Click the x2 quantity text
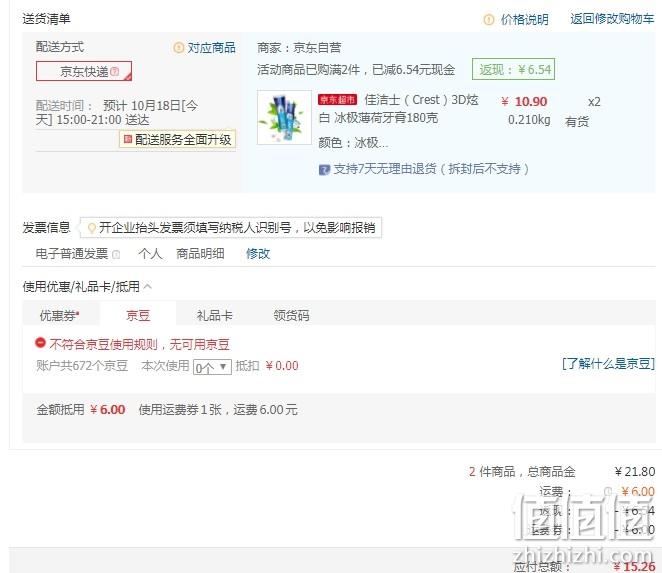Image resolution: width=662 pixels, height=573 pixels. click(594, 102)
